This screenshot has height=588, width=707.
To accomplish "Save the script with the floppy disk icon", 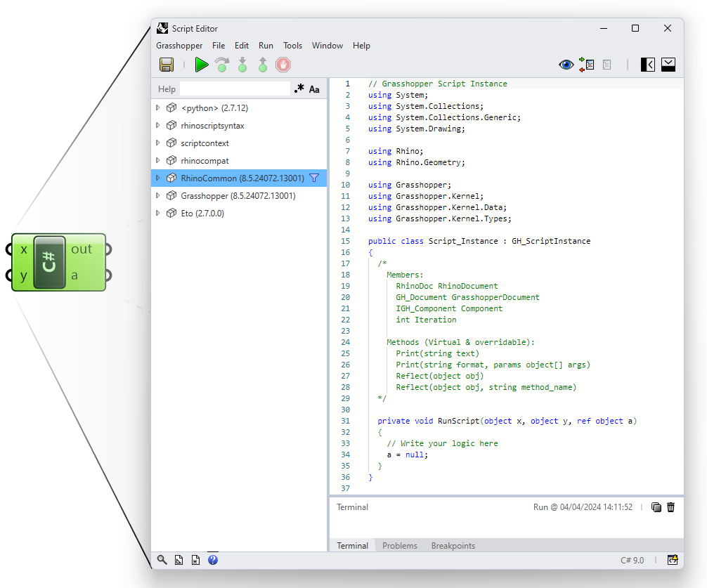I will tap(167, 65).
